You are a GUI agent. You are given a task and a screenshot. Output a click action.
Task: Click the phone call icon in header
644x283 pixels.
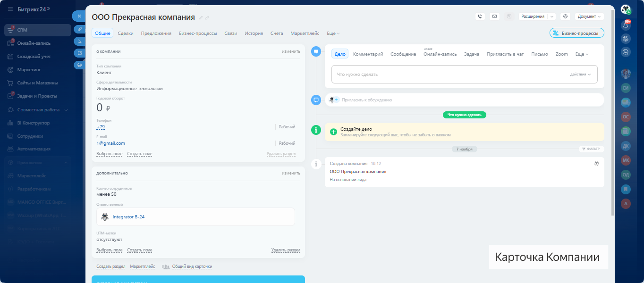coord(480,17)
